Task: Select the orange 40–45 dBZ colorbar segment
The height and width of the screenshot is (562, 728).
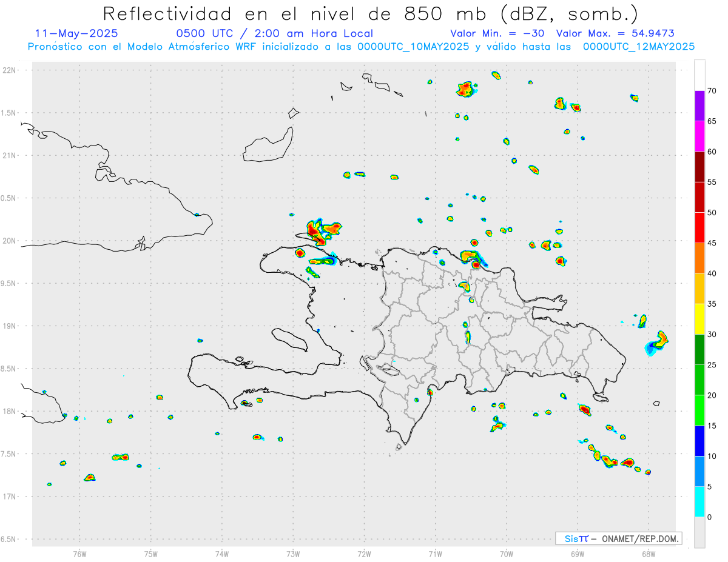Action: coord(700,258)
